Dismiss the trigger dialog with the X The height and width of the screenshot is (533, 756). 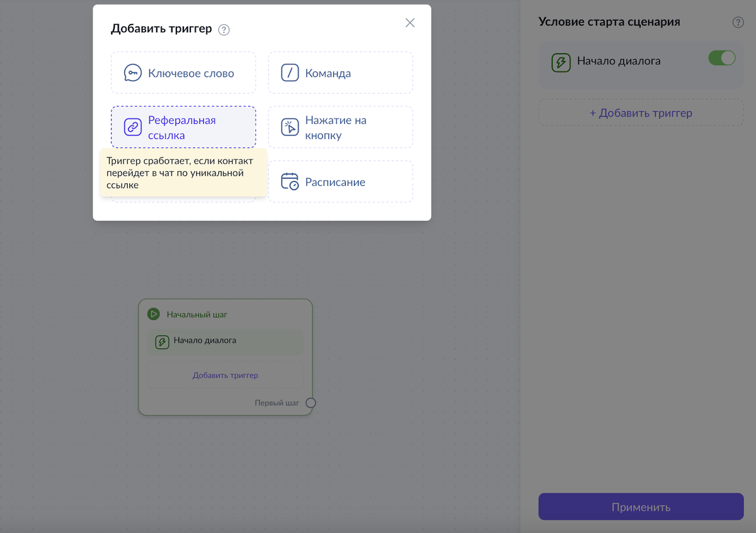pos(409,23)
